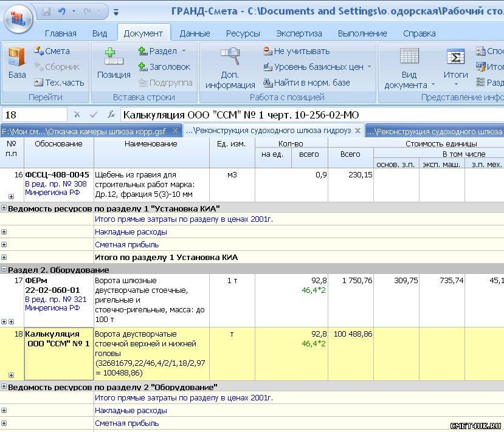Click the value 100 488,86 in row 18
The image size is (504, 432).
click(x=353, y=334)
